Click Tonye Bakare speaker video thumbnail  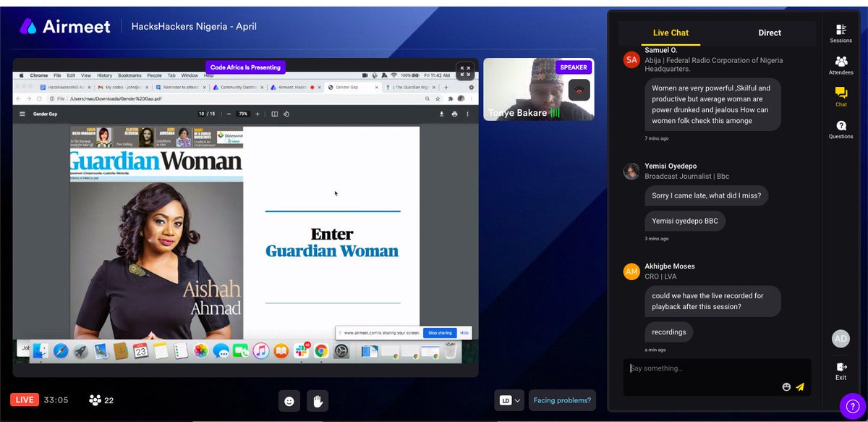click(539, 89)
